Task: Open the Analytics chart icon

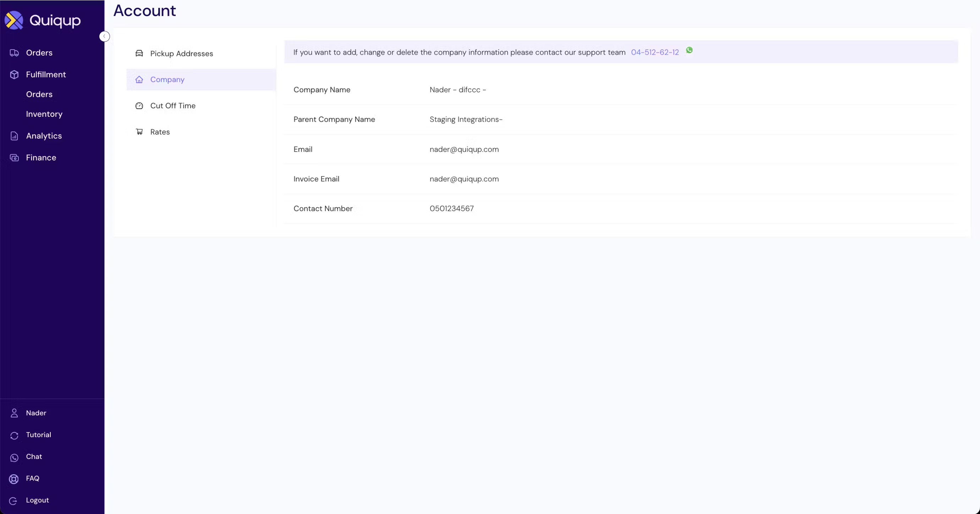Action: click(x=14, y=136)
